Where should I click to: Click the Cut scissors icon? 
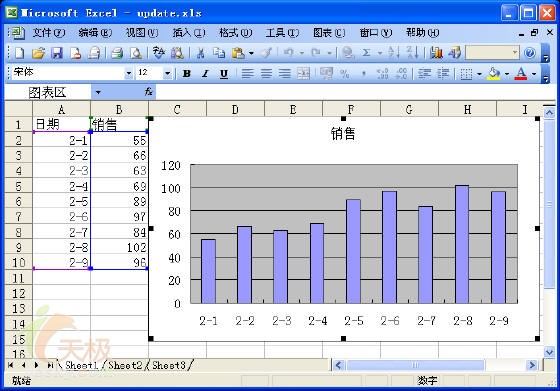200,53
